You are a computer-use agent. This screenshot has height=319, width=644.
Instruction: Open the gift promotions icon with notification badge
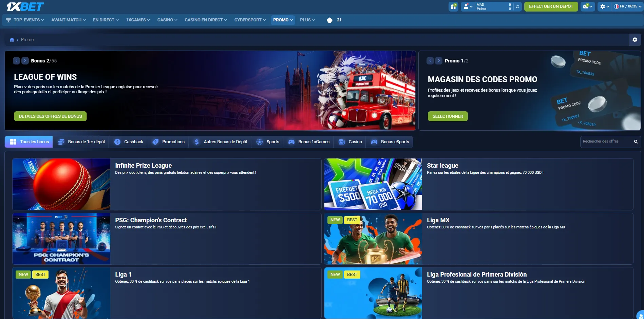click(453, 6)
